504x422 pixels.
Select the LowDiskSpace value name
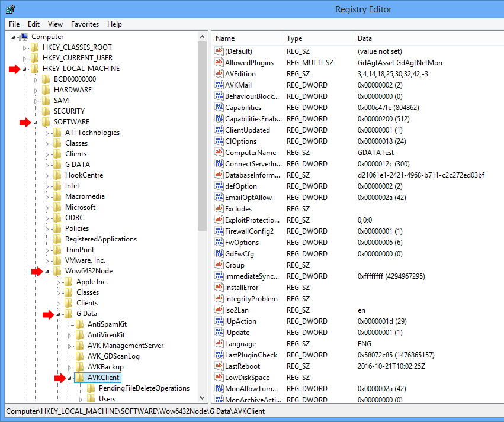tap(247, 378)
